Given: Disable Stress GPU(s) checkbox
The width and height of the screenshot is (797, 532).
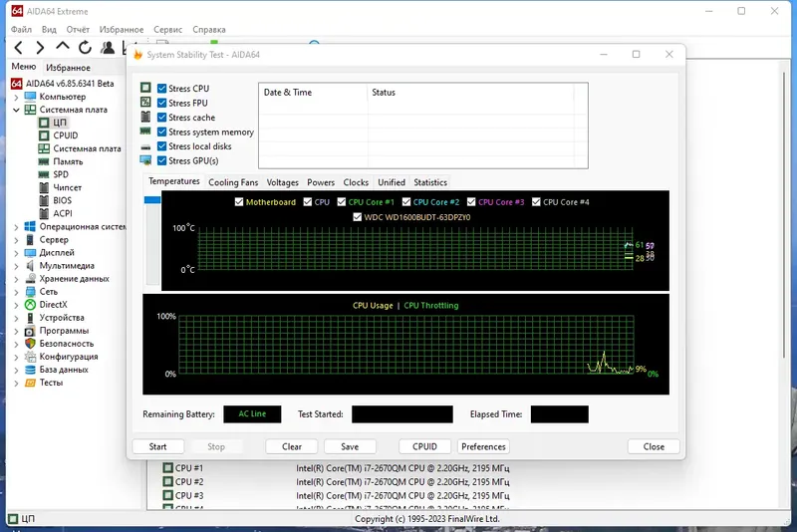Looking at the screenshot, I should click(x=161, y=160).
